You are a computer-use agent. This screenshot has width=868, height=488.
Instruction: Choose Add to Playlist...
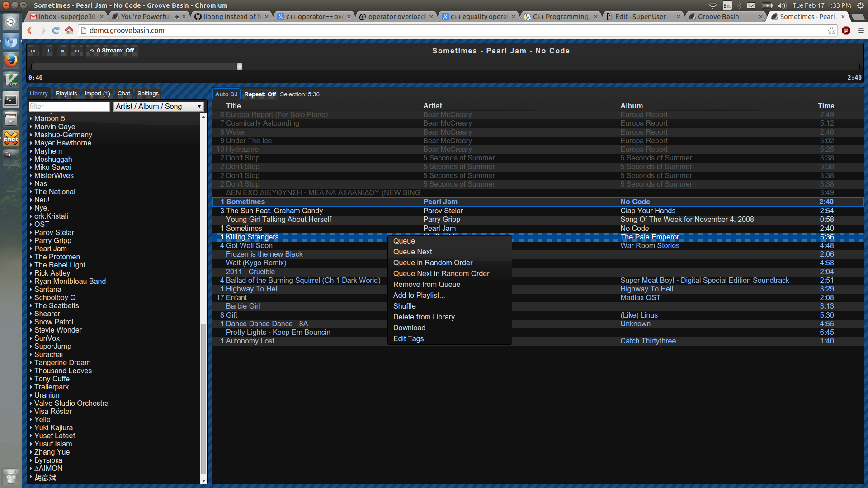[x=450, y=296]
